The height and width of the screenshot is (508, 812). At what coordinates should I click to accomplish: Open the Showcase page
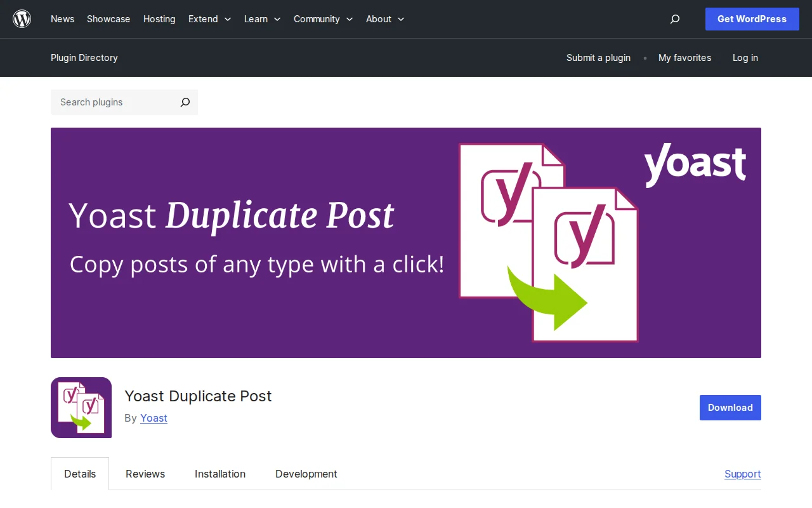[x=108, y=19]
